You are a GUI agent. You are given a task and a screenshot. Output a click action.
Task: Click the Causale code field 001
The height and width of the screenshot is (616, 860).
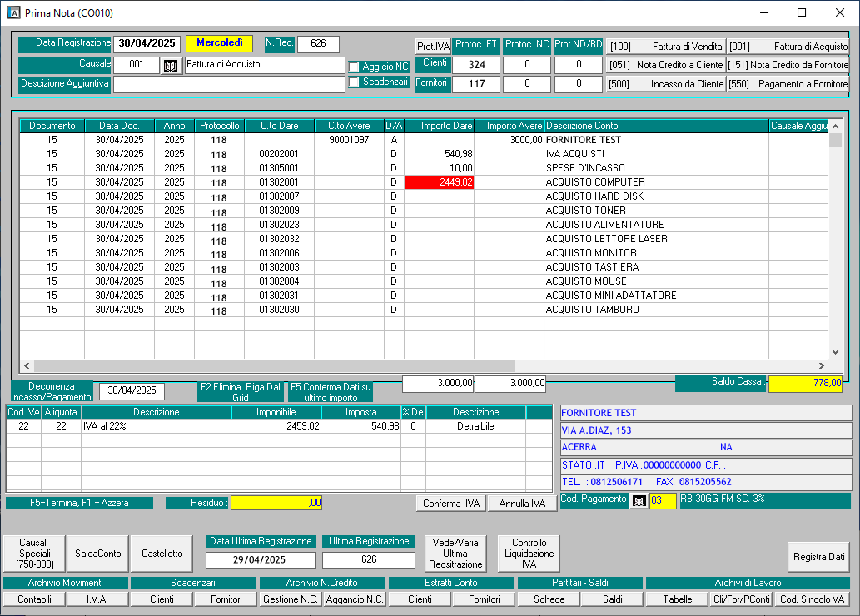[x=137, y=65]
